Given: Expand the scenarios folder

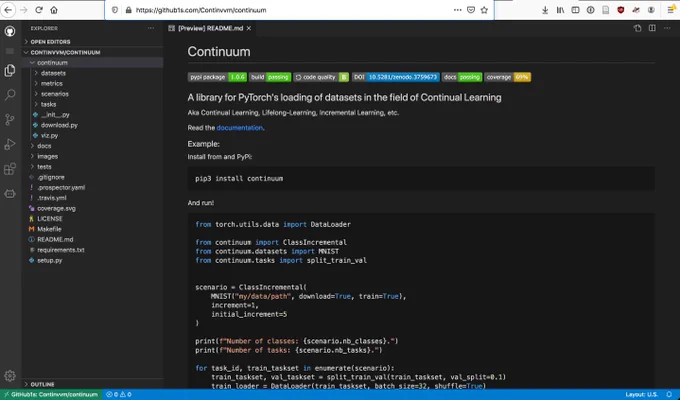Looking at the screenshot, I should click(x=92, y=94).
